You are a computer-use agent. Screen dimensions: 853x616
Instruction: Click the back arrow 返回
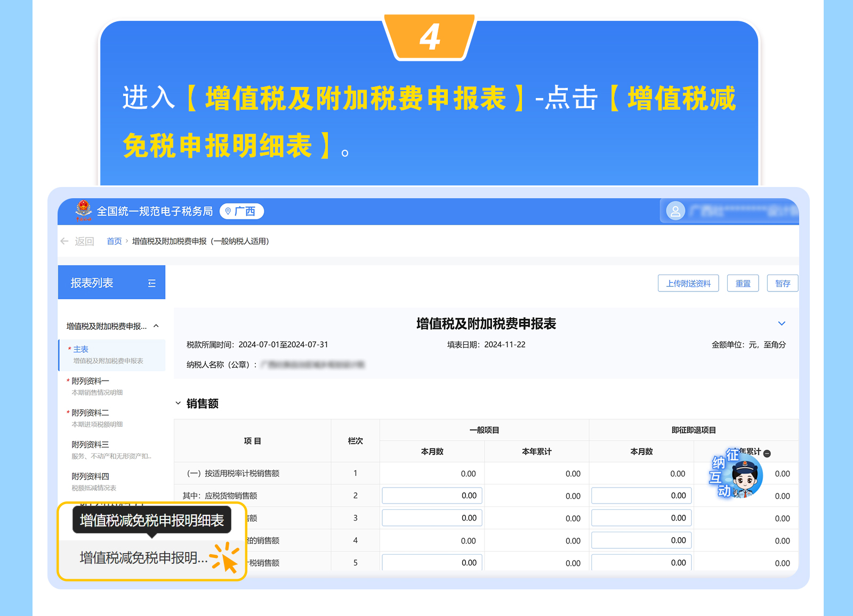[77, 241]
